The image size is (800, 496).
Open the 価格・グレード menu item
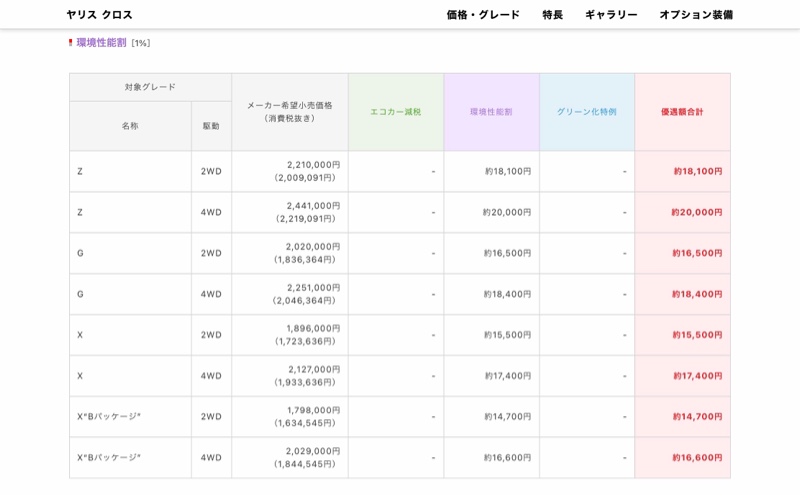483,15
